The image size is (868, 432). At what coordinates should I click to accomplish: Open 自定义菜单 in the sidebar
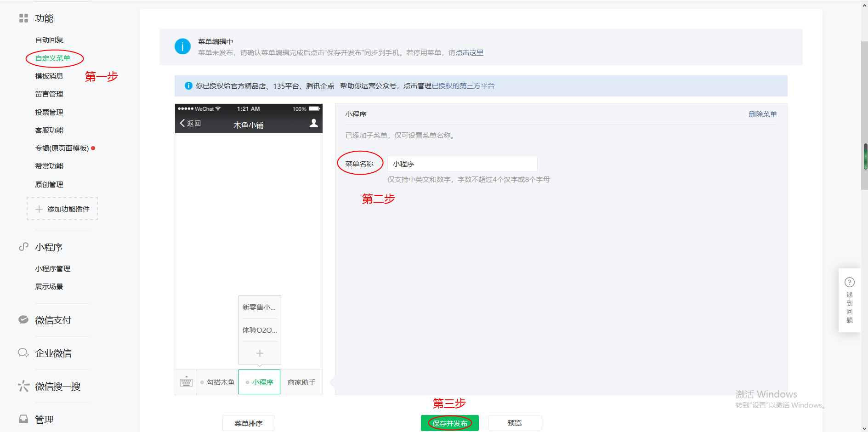click(53, 58)
